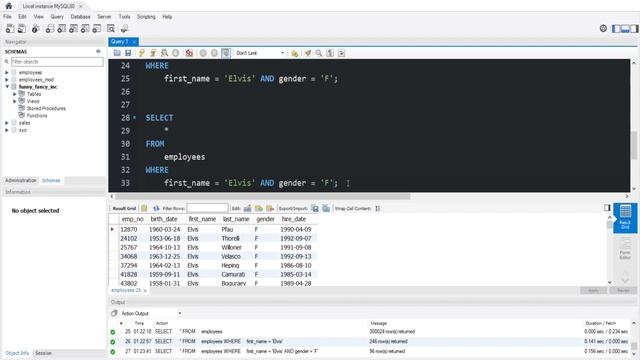Viewport: 640px width, 360px height.
Task: Beautify the query with broom icon
Action: tap(307, 53)
